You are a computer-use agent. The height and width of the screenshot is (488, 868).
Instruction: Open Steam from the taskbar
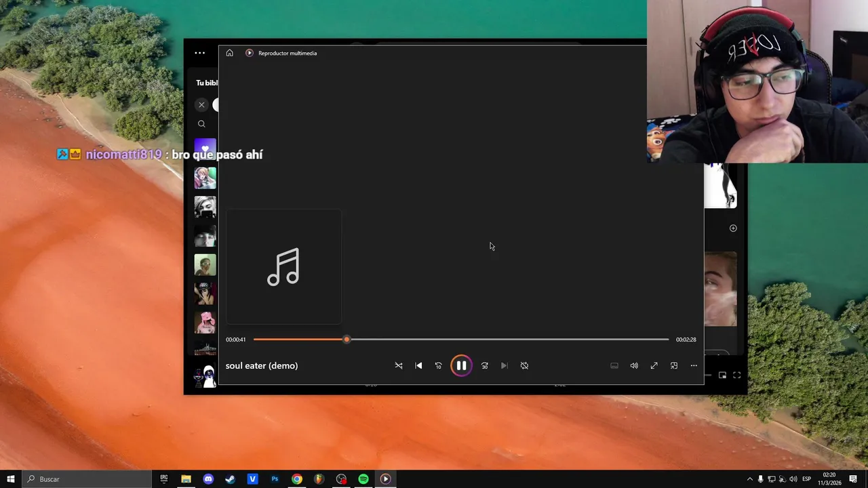pos(231,479)
